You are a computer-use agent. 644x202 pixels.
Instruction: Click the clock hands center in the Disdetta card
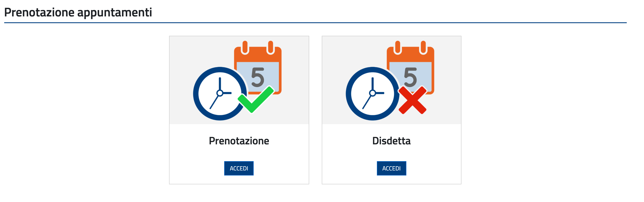click(372, 93)
